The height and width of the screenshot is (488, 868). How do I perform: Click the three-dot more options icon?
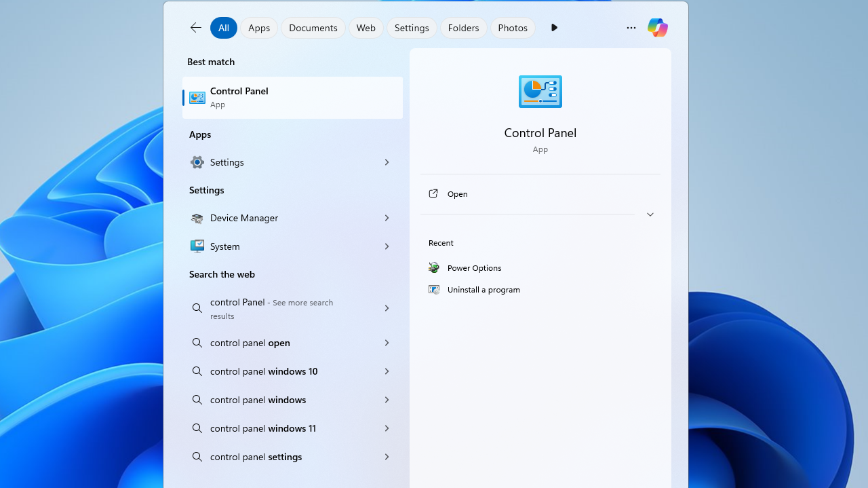[631, 28]
